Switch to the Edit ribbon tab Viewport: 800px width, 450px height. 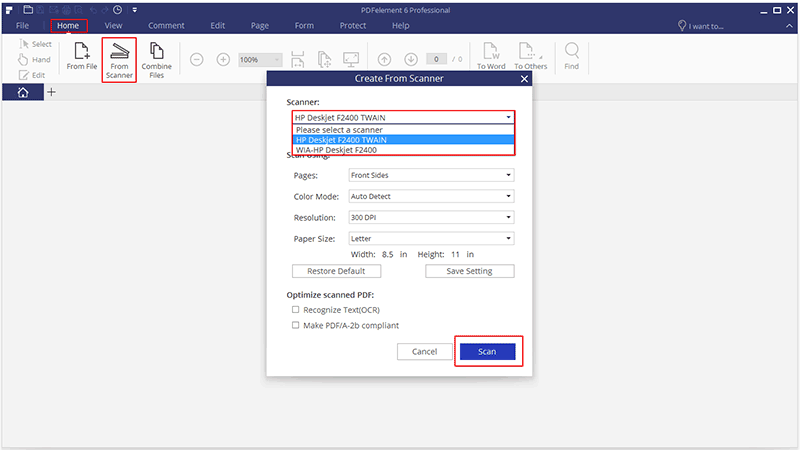point(218,26)
